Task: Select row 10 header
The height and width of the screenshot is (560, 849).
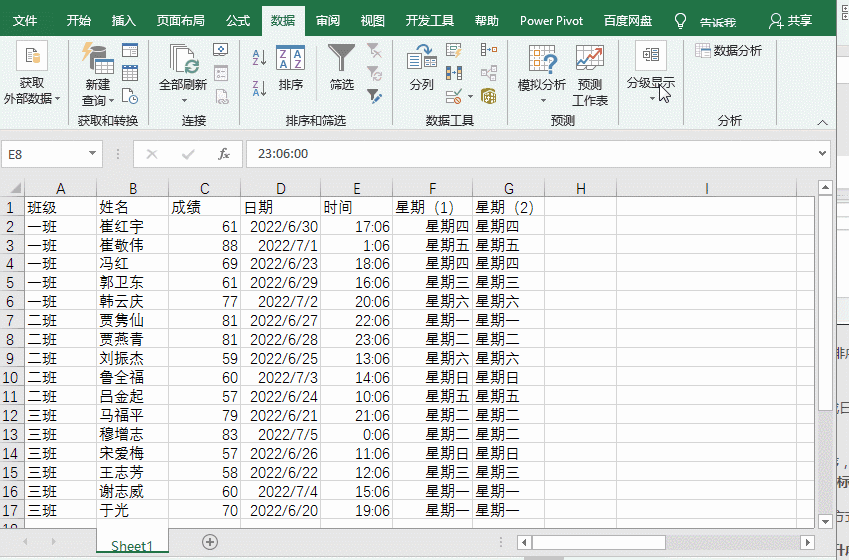Action: click(x=11, y=377)
